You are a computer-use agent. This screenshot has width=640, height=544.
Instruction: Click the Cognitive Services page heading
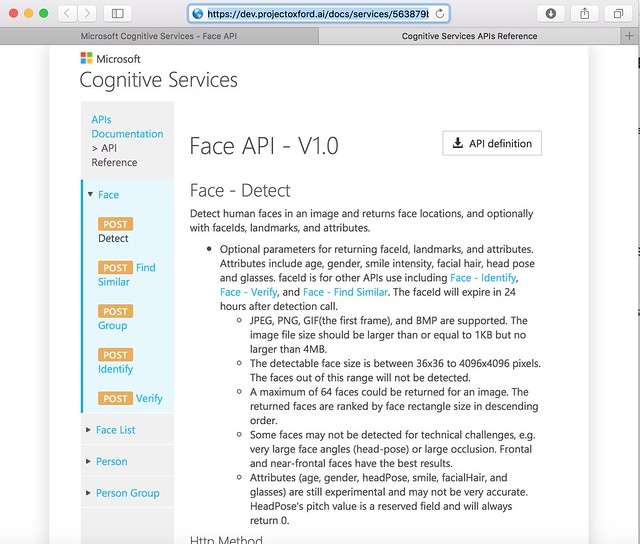pyautogui.click(x=158, y=80)
